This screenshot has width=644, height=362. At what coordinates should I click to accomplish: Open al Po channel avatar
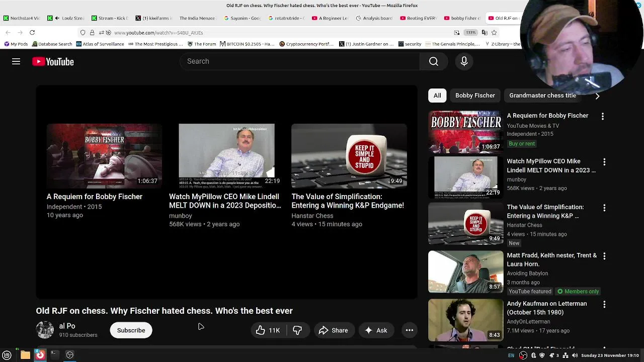tap(45, 330)
